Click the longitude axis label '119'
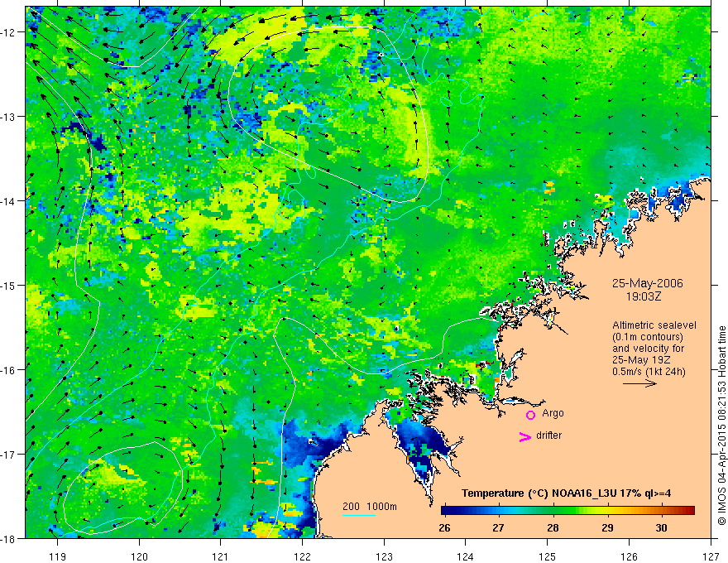 click(x=58, y=556)
